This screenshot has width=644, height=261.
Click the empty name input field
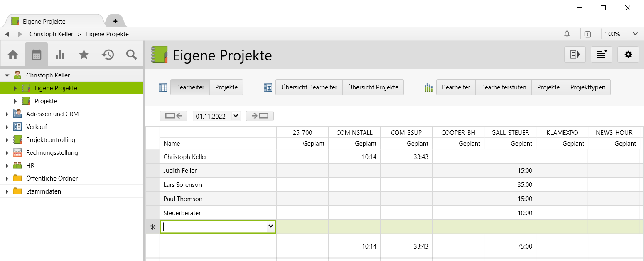pos(214,226)
